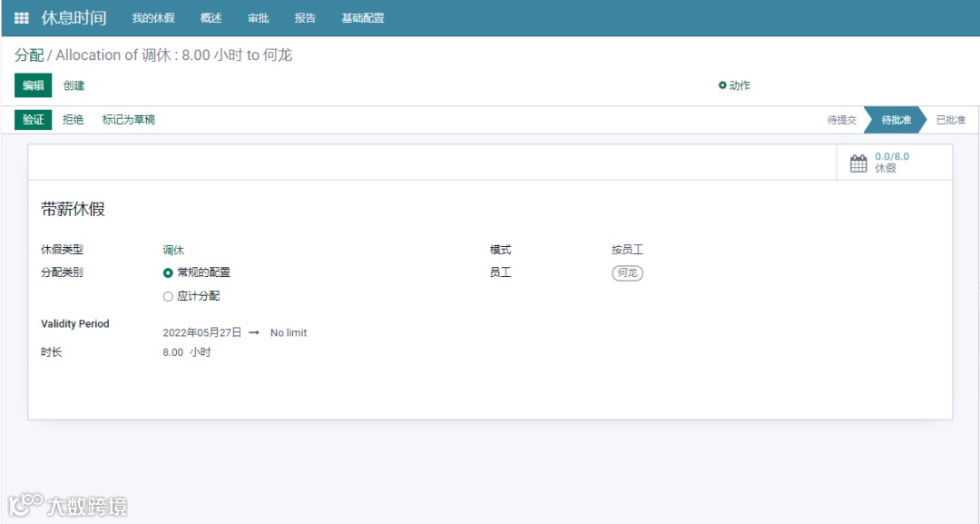Select 常规的配置 radio option

tap(168, 272)
